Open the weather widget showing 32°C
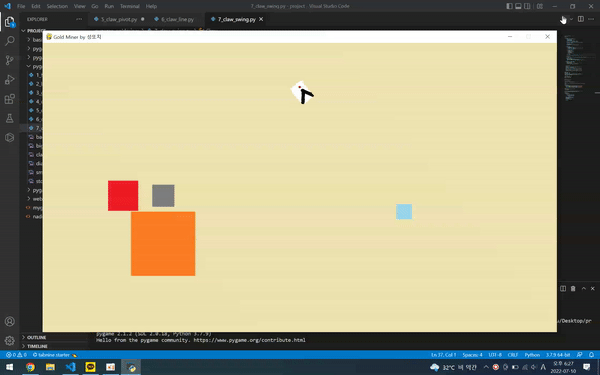Screen dimensions: 600x375 454,367
